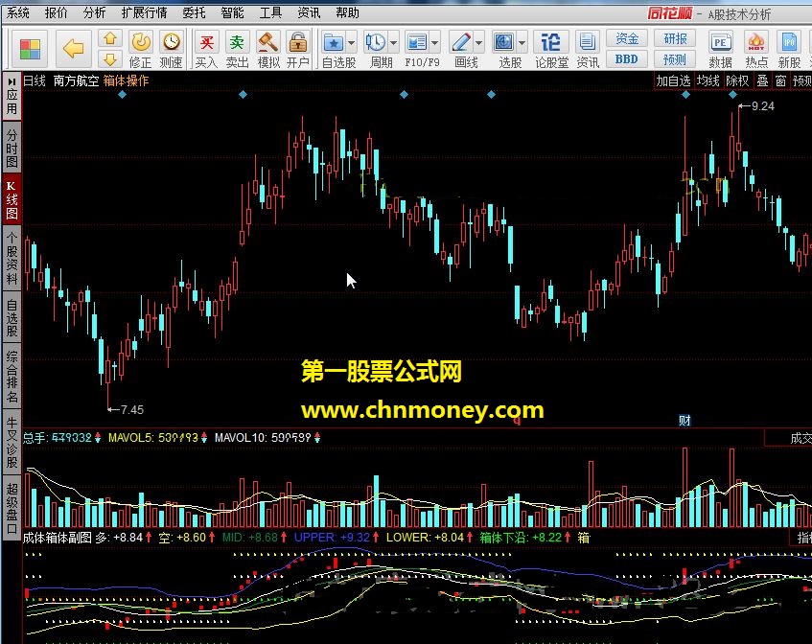
Task: Expand the F10/F9 dropdown arrow
Action: (x=435, y=42)
